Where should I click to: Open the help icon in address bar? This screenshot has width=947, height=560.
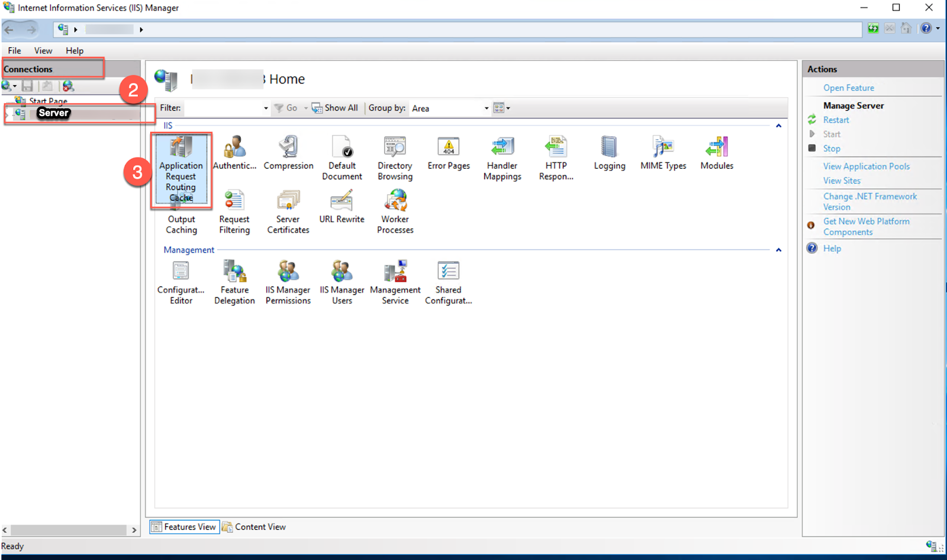point(926,28)
